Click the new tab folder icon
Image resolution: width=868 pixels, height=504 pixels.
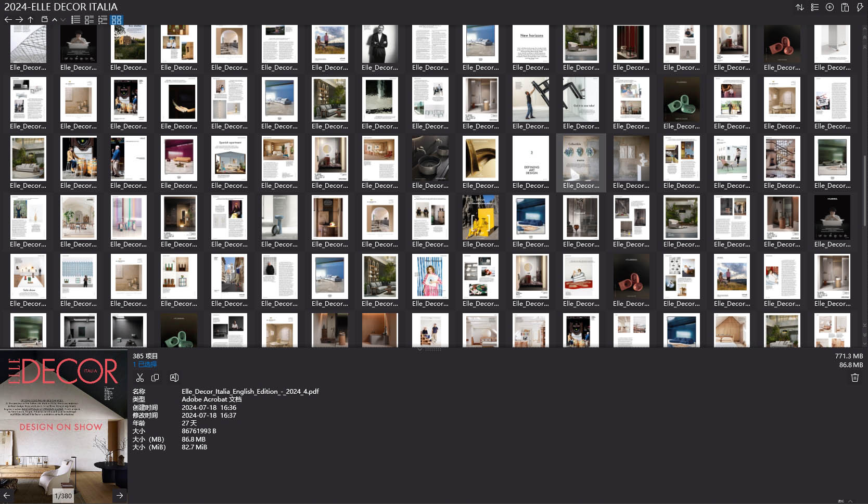[44, 20]
